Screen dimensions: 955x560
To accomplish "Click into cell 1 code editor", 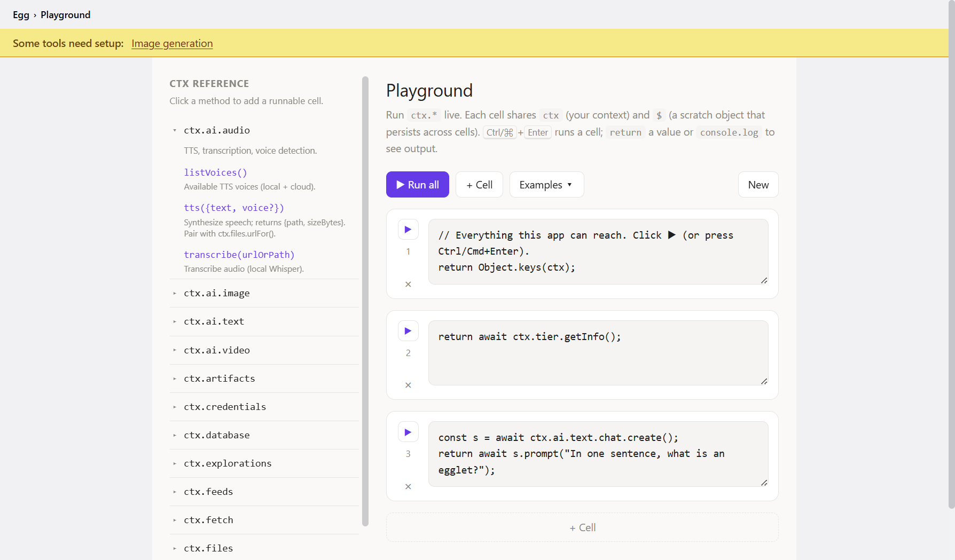I will [x=598, y=251].
